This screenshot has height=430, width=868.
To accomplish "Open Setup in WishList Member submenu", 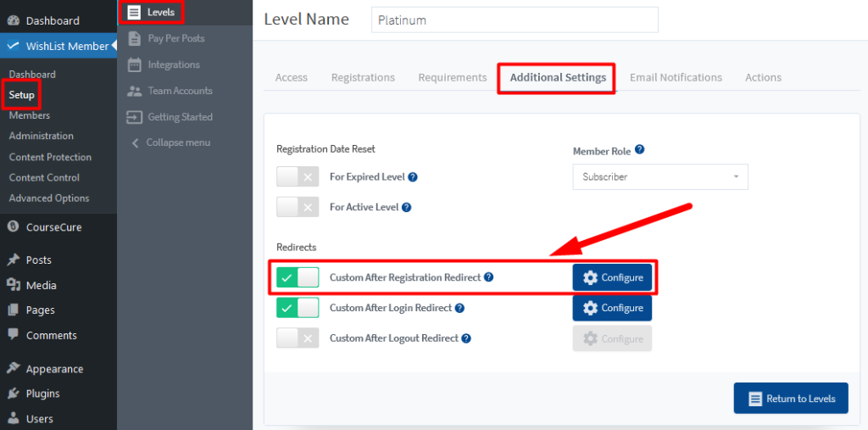I will click(x=21, y=95).
